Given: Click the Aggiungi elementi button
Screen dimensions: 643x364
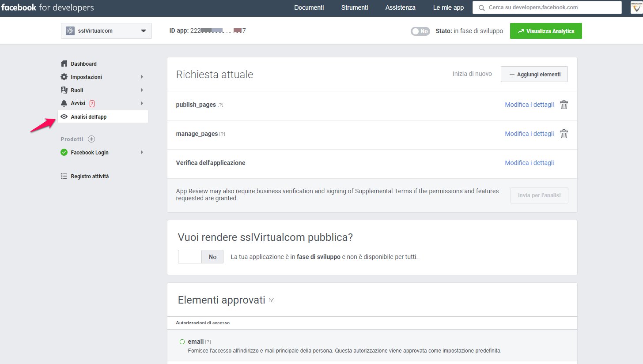Looking at the screenshot, I should (534, 75).
